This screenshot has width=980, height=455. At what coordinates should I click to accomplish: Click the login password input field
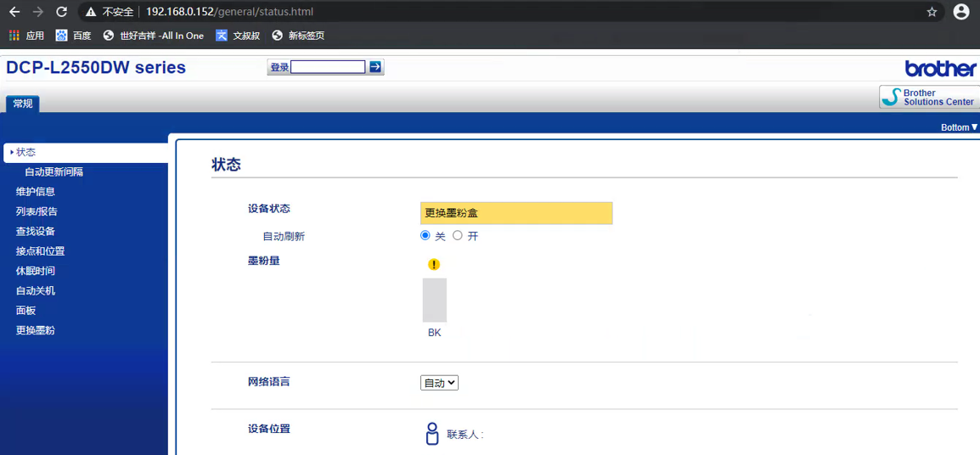328,67
